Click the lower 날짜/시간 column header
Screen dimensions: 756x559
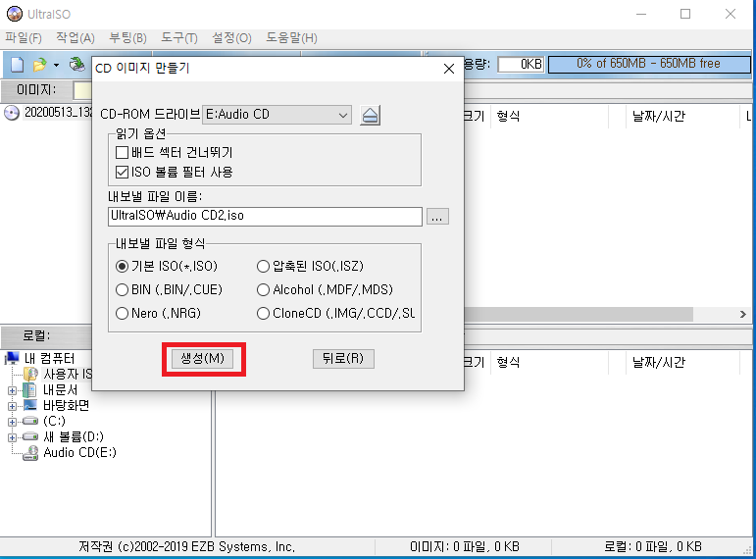pyautogui.click(x=658, y=362)
